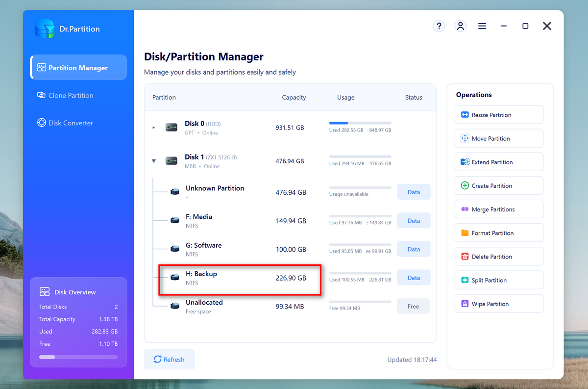
Task: Switch to Partition Manager tab
Action: [79, 68]
